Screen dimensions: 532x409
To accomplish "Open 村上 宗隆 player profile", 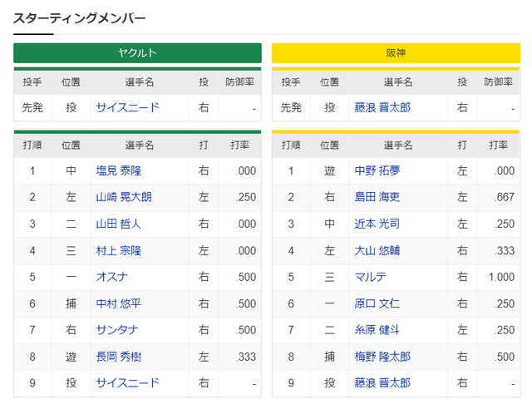I will tap(118, 251).
